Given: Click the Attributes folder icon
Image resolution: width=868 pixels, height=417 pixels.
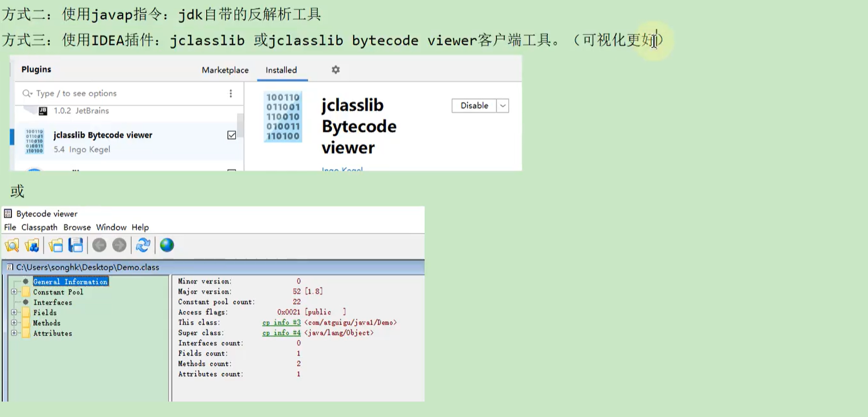Looking at the screenshot, I should [x=26, y=333].
